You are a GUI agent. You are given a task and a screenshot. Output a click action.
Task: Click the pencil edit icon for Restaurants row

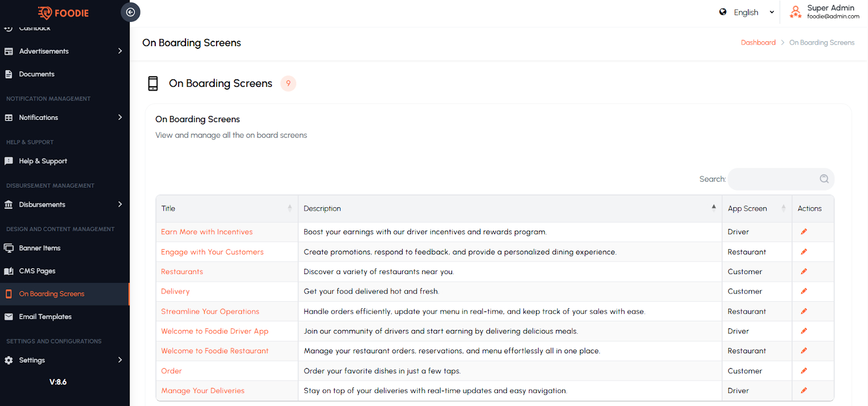[804, 271]
